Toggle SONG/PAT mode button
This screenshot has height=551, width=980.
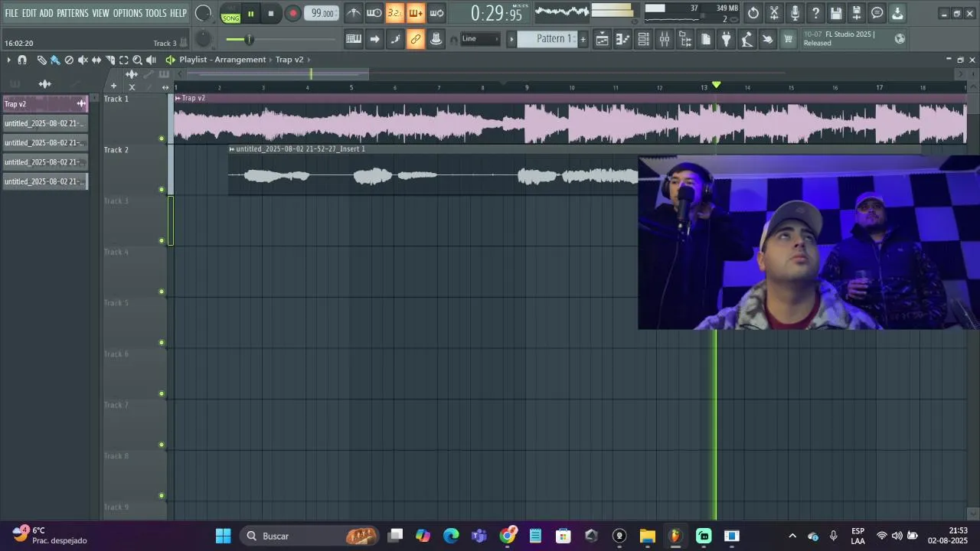tap(230, 14)
